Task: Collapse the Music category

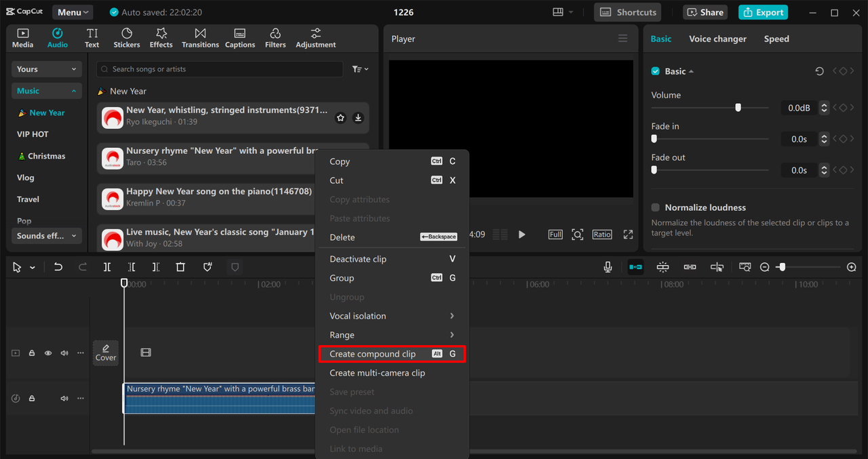Action: 47,91
